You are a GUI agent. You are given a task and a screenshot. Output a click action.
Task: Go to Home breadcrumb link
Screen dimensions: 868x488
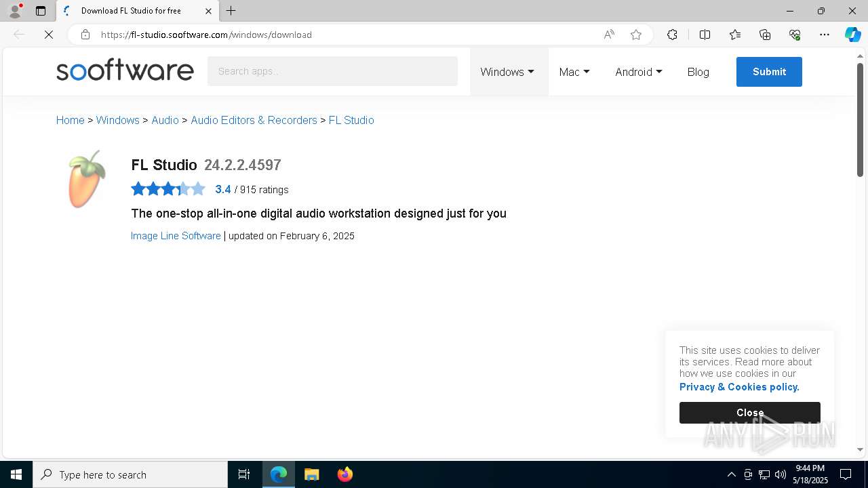click(x=71, y=120)
